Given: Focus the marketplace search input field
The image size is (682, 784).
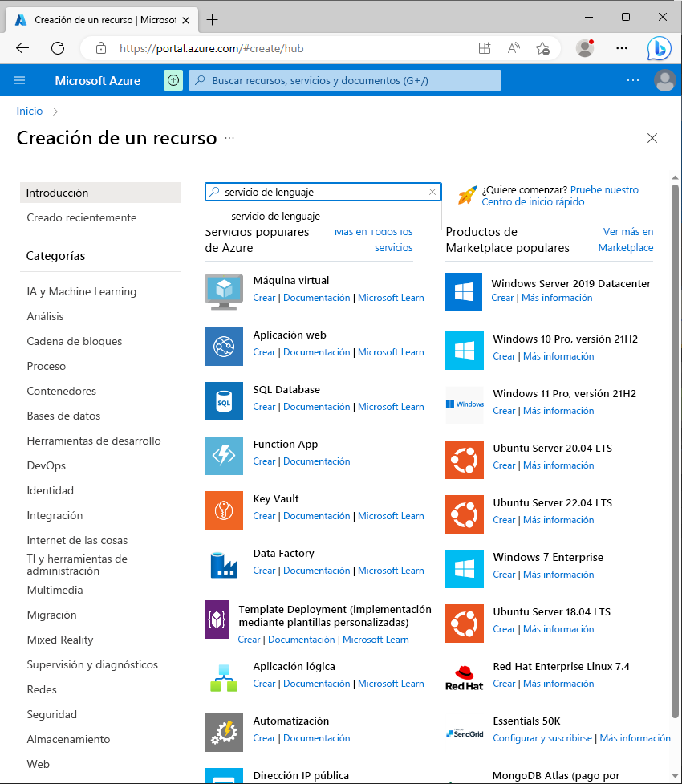Looking at the screenshot, I should pyautogui.click(x=325, y=192).
